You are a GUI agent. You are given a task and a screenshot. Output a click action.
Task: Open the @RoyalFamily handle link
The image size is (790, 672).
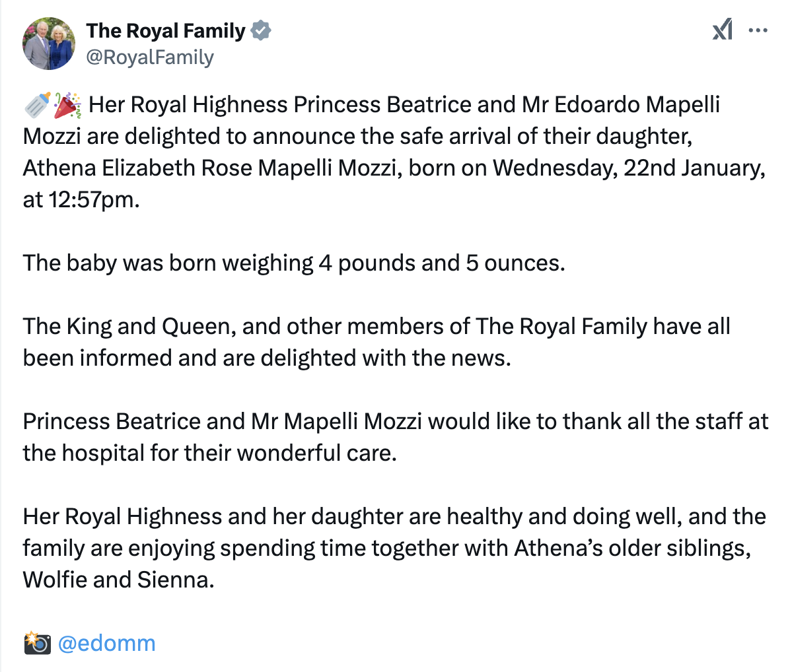[150, 57]
